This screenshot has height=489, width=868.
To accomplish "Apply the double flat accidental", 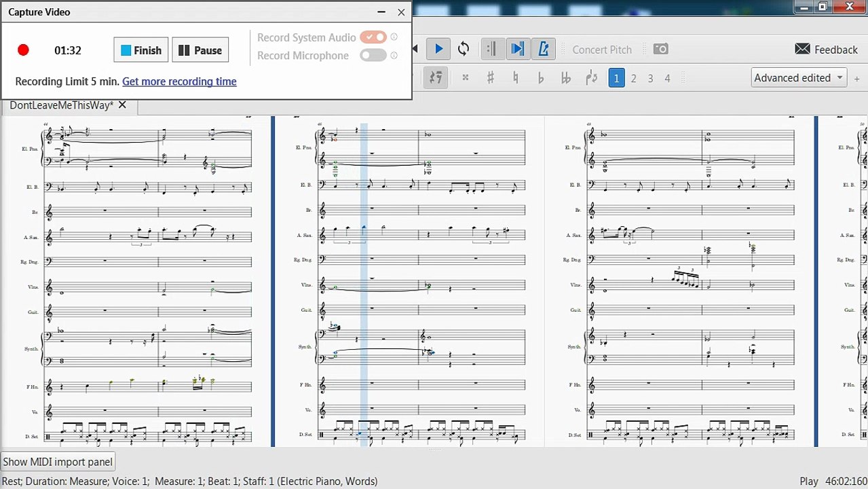I will pyautogui.click(x=565, y=77).
